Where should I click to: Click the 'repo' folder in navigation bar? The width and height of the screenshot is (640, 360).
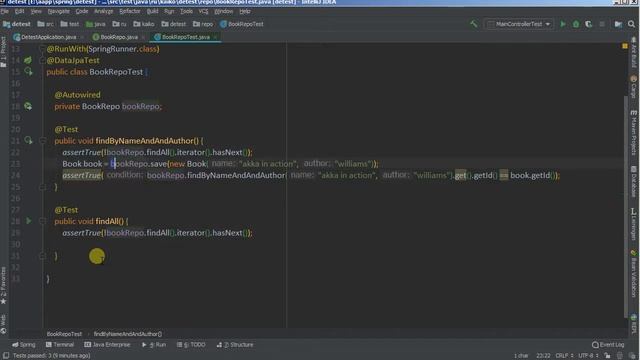tap(203, 24)
